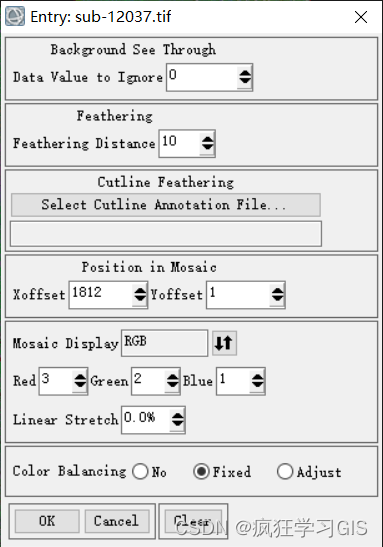Cancel the mosaic entry dialog
383x547 pixels.
pyautogui.click(x=117, y=521)
